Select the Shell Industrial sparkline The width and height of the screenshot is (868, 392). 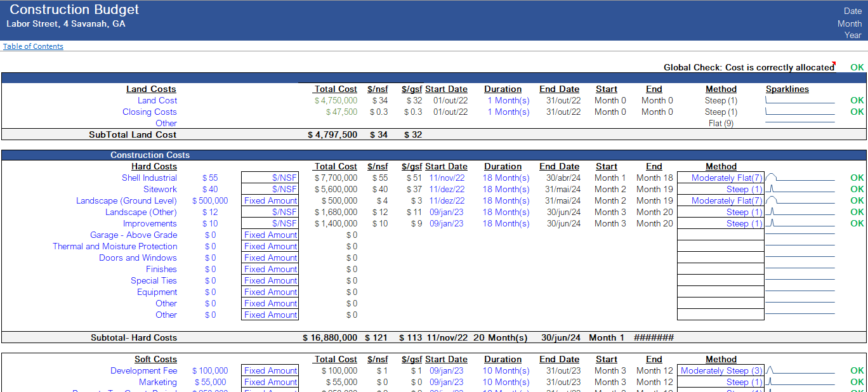click(800, 178)
